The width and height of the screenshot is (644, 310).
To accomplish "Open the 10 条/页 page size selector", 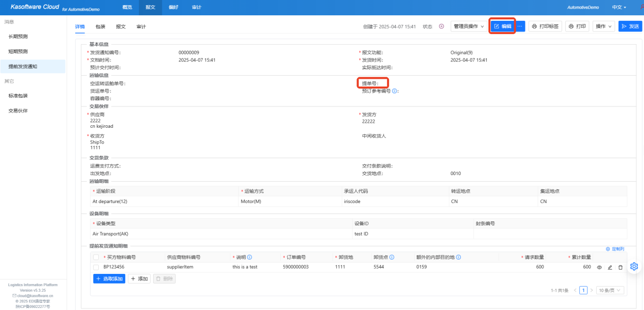I will click(x=610, y=290).
